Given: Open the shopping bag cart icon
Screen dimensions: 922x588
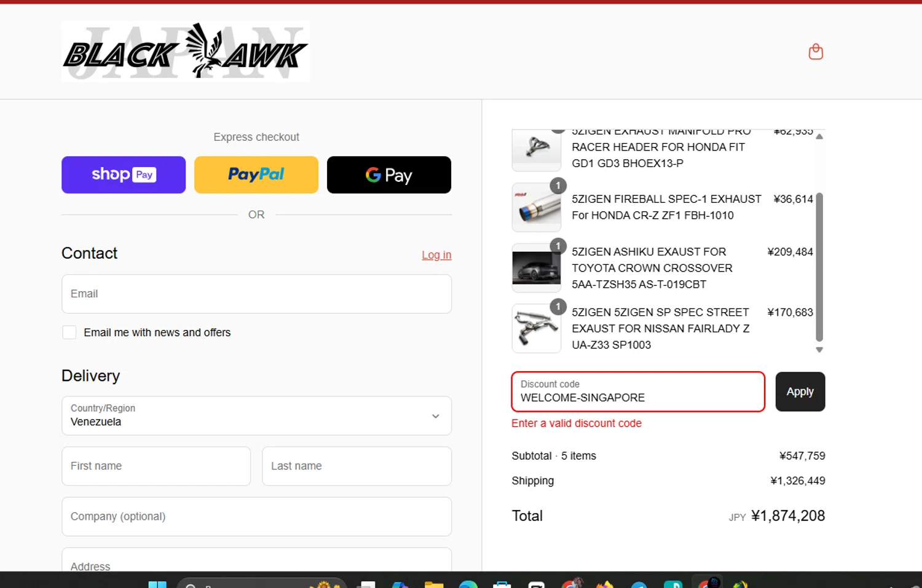Looking at the screenshot, I should pos(816,52).
